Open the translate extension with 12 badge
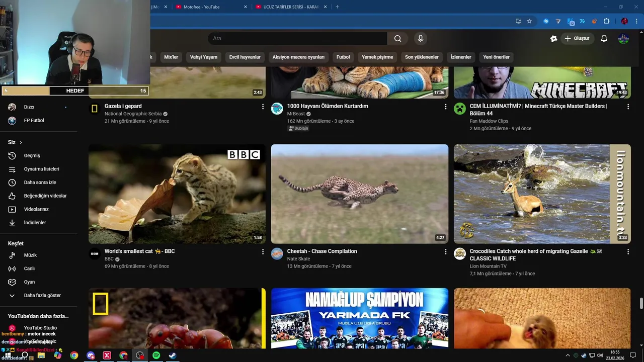The image size is (644, 362). 571,21
